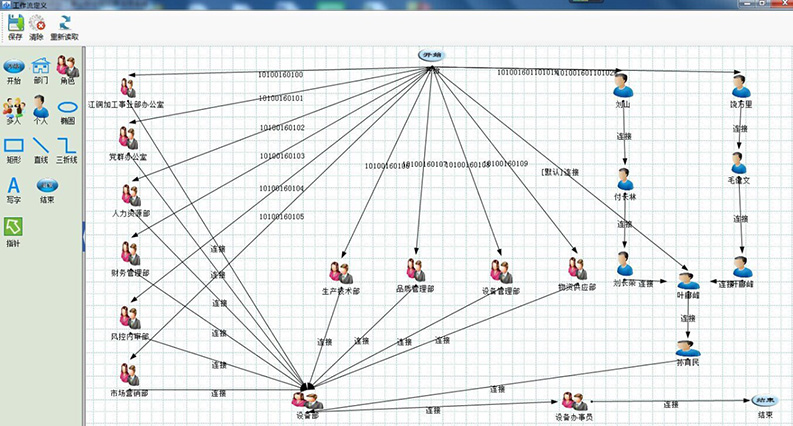Image resolution: width=793 pixels, height=426 pixels.
Task: Pick the 多人 (Multi-person) palette tool
Action: [x=14, y=107]
